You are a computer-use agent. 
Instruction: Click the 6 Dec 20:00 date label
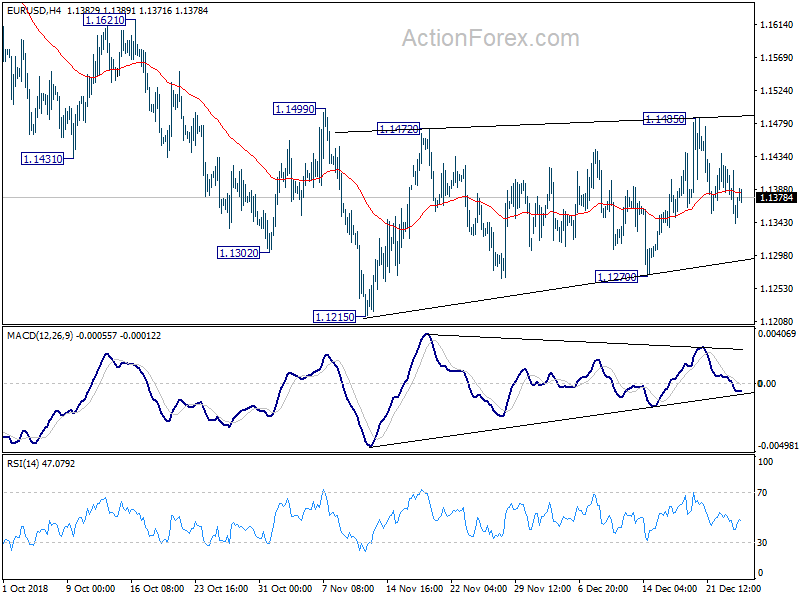(x=603, y=588)
